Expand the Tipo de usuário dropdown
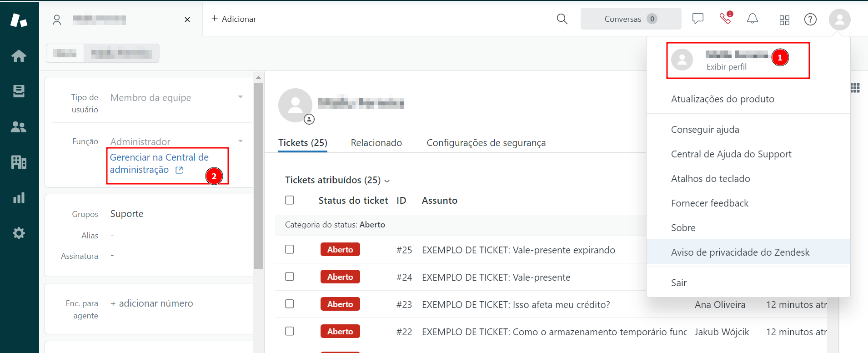Image resolution: width=868 pixels, height=353 pixels. coord(240,97)
